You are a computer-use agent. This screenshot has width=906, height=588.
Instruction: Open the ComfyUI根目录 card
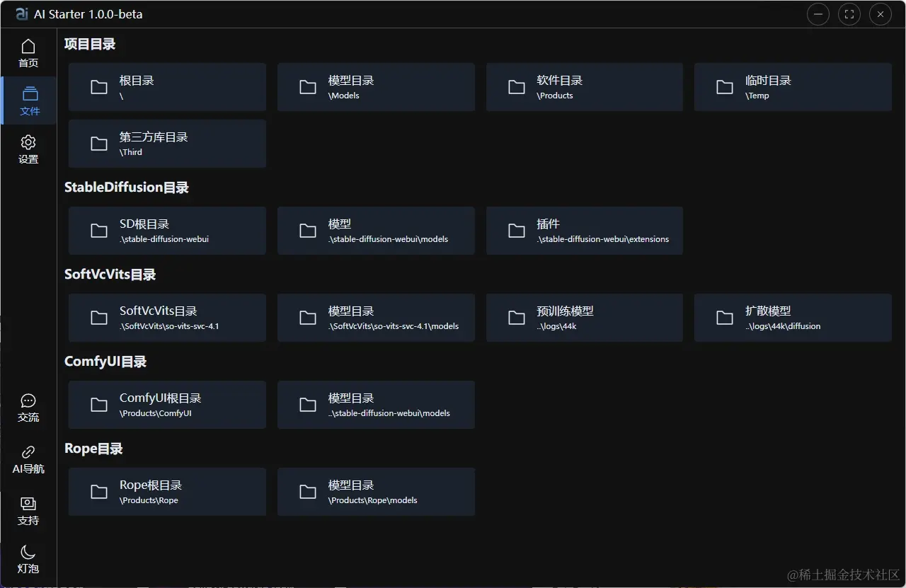167,405
